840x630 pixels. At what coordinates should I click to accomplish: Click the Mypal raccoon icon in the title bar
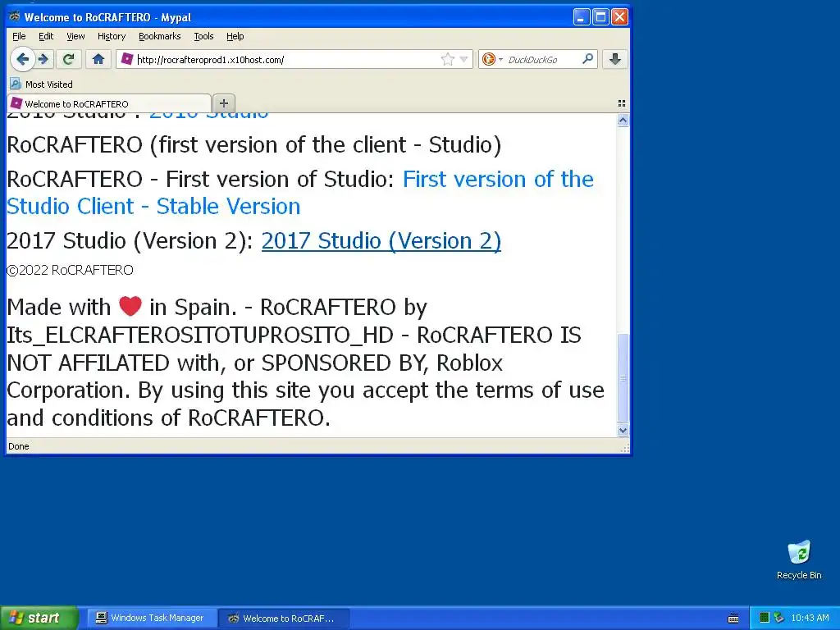15,16
